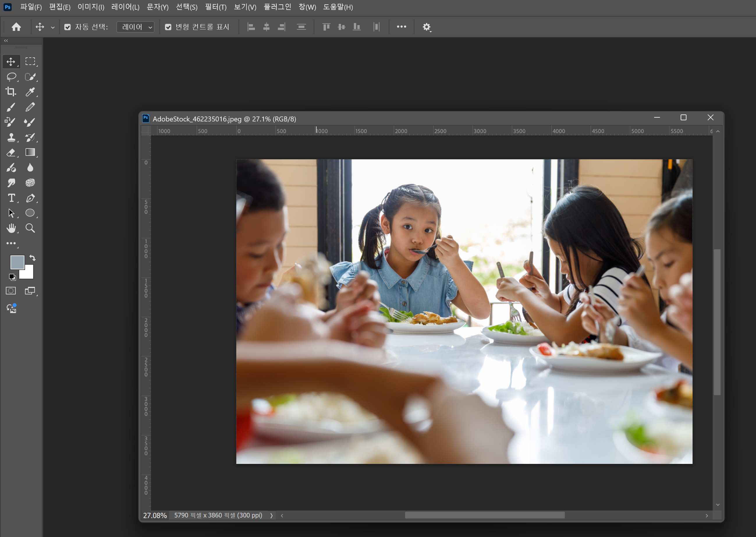The height and width of the screenshot is (537, 756).
Task: Select the Lasso tool
Action: tap(11, 77)
